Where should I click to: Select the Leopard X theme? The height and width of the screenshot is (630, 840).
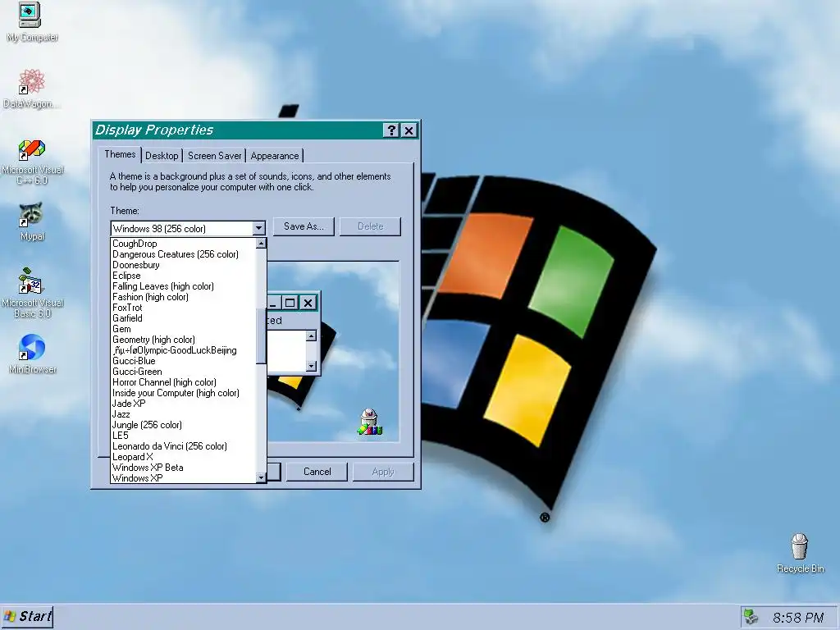(183, 457)
